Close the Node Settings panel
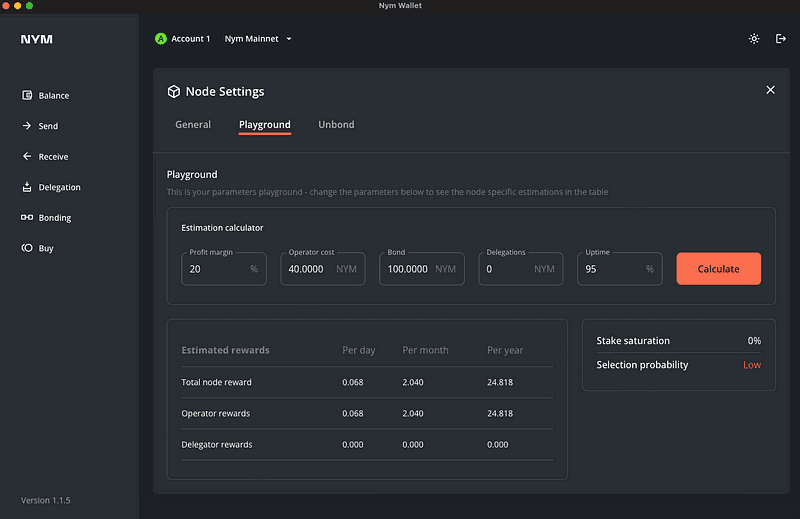Screen dimensions: 800x519 (x=770, y=90)
